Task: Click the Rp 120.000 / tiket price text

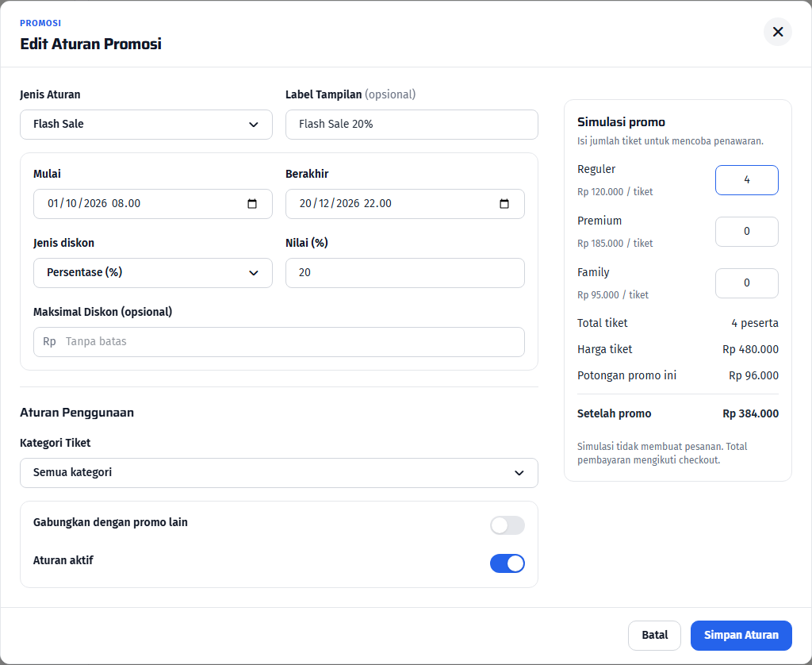Action: [615, 192]
